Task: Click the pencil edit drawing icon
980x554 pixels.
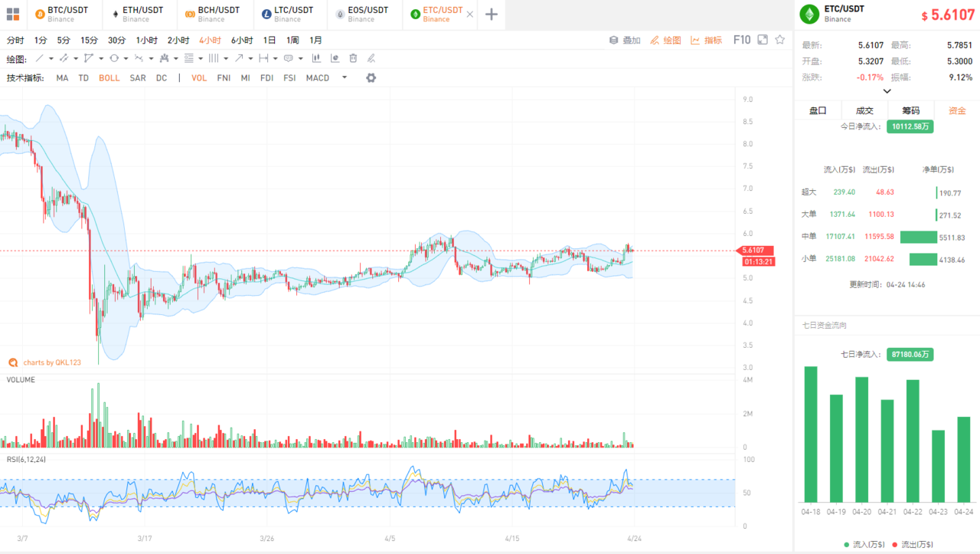Action: tap(371, 58)
